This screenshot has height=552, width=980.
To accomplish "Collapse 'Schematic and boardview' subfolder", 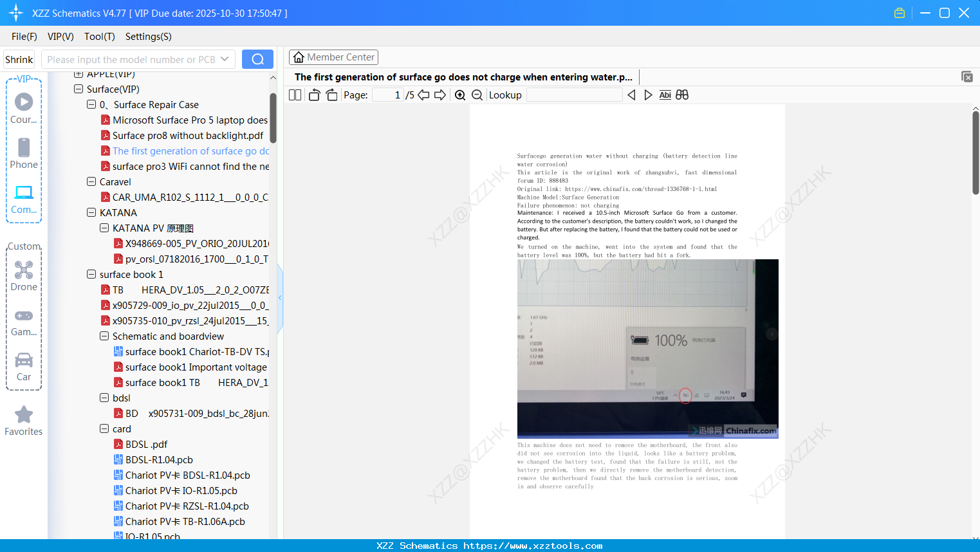I will pos(104,336).
